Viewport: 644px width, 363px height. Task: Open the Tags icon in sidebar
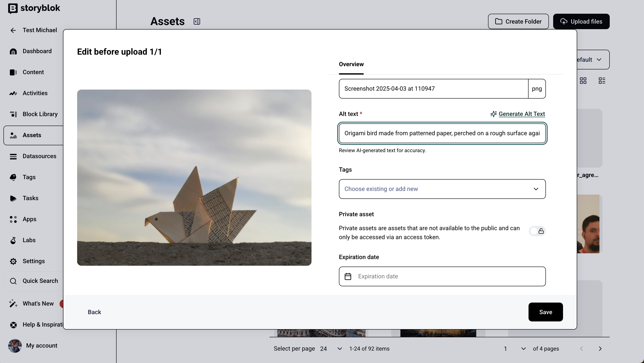tap(13, 177)
